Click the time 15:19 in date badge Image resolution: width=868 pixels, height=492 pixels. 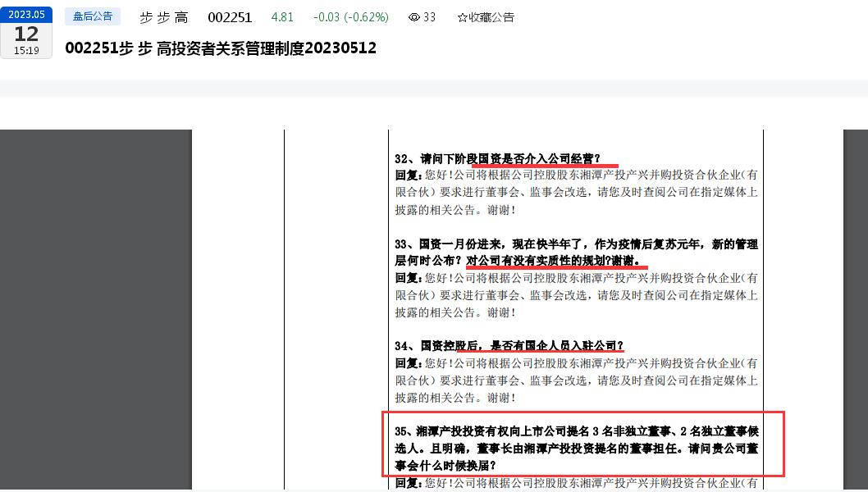[26, 50]
